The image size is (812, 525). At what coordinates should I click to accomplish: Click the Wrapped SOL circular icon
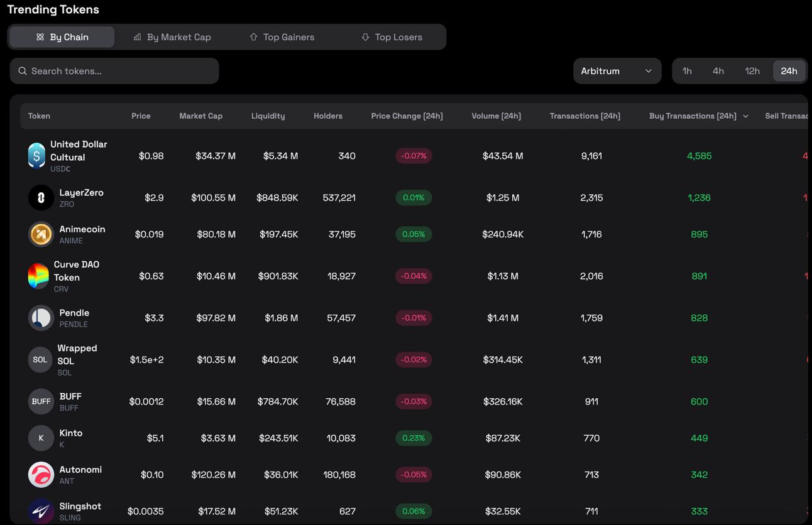[x=40, y=360]
